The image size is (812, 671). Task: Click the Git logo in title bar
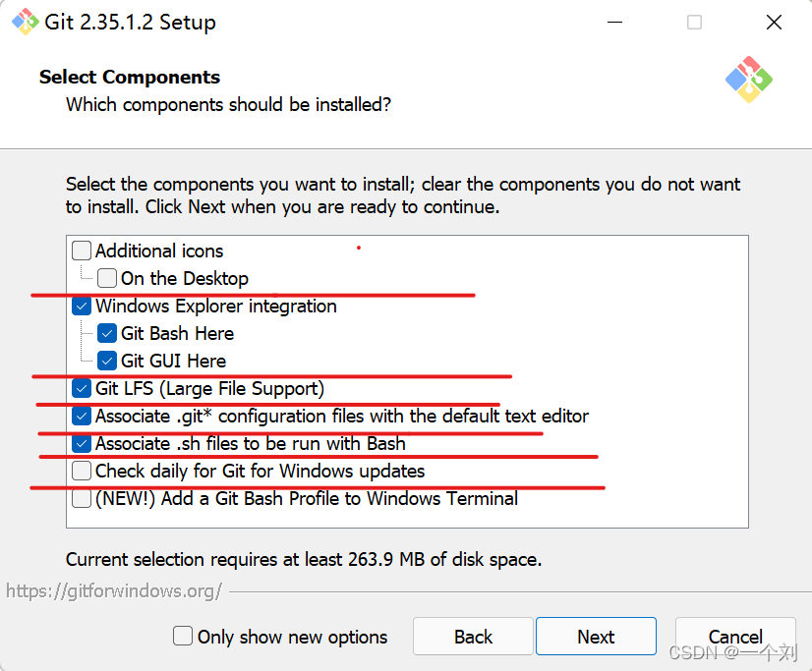pos(26,22)
